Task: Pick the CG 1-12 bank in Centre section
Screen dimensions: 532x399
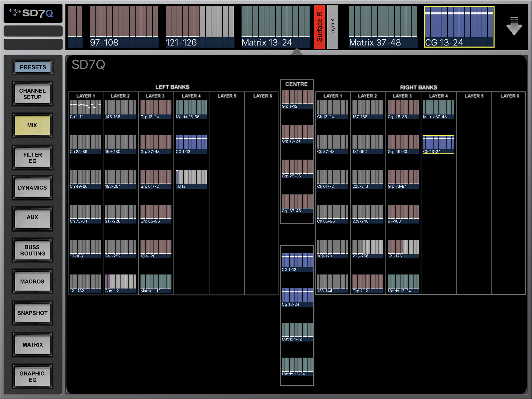Action: (297, 262)
